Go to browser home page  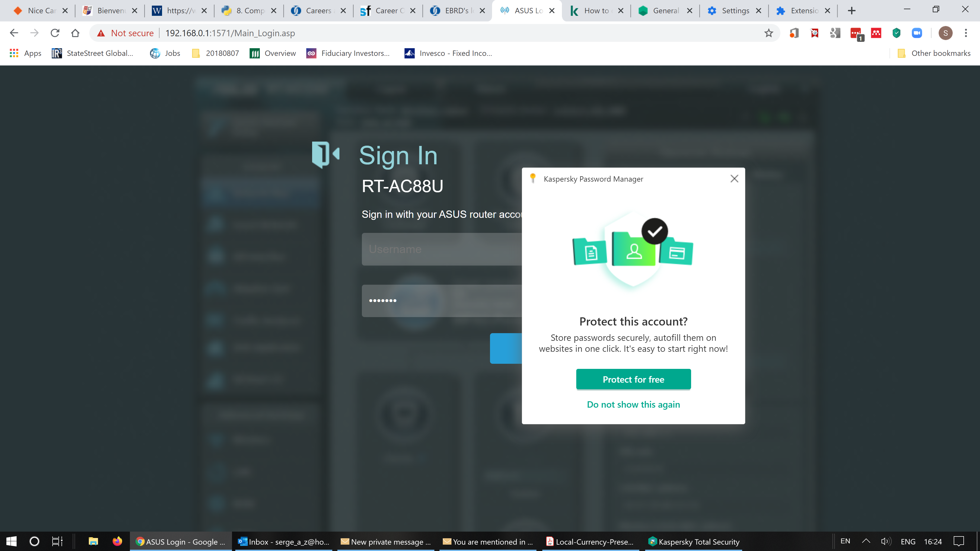(75, 33)
